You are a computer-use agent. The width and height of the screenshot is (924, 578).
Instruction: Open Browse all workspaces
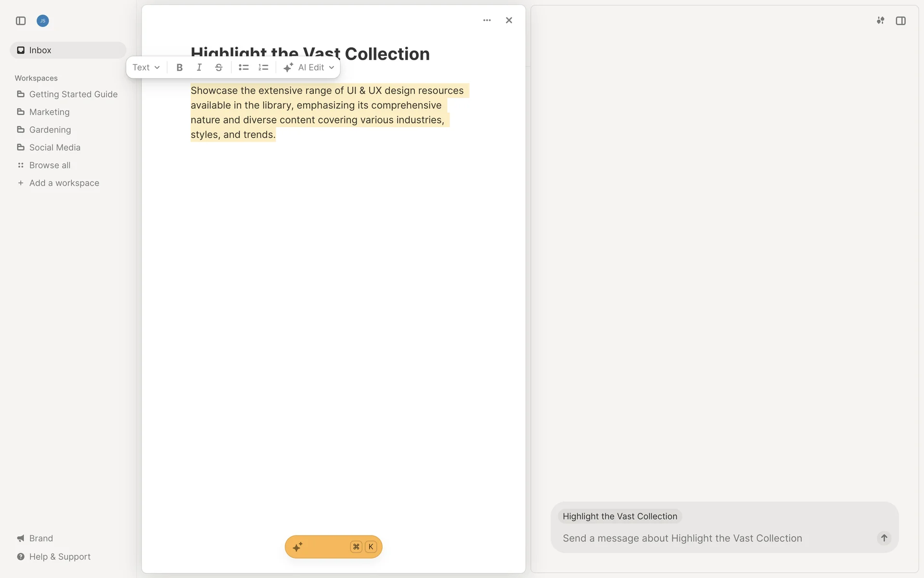click(50, 165)
